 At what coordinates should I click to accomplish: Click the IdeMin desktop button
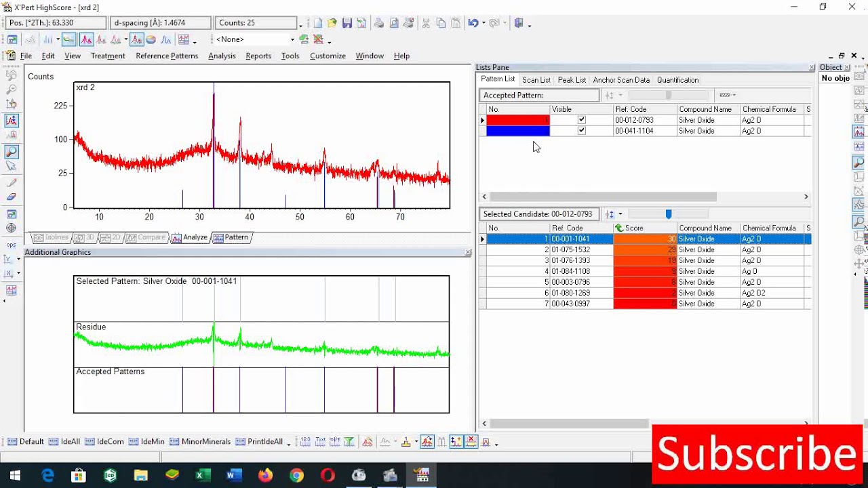(x=146, y=442)
